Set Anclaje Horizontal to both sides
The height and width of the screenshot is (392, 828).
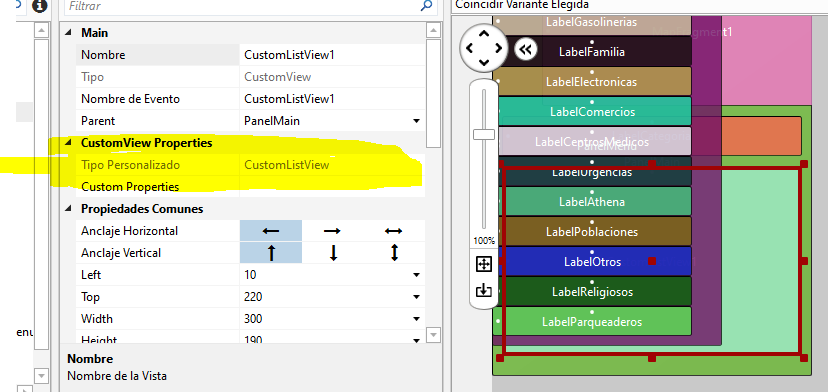point(393,231)
